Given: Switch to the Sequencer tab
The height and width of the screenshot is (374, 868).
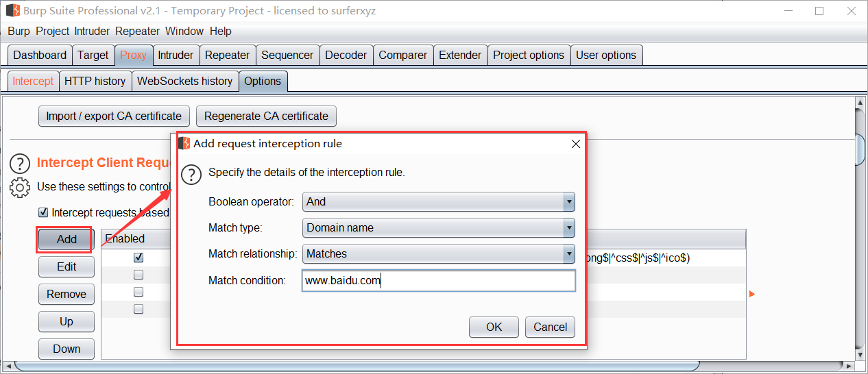Looking at the screenshot, I should [x=287, y=55].
